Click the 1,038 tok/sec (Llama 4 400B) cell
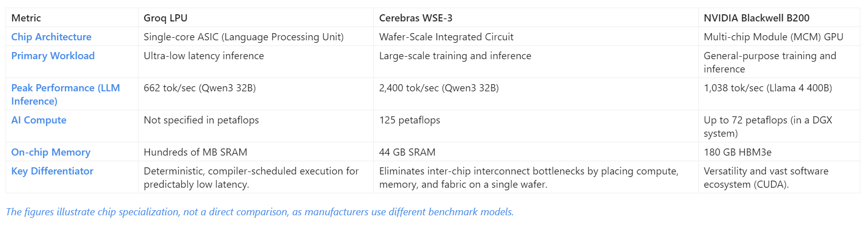The image size is (868, 226). pos(779,94)
